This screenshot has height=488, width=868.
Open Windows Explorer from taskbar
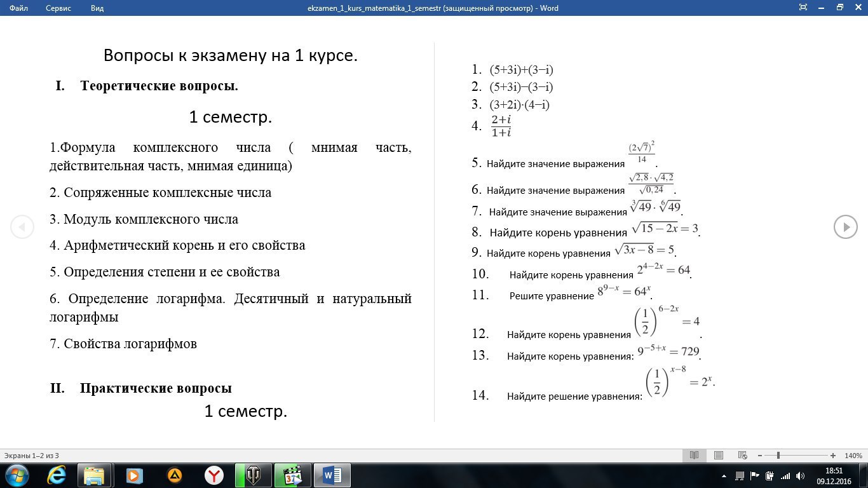[95, 475]
